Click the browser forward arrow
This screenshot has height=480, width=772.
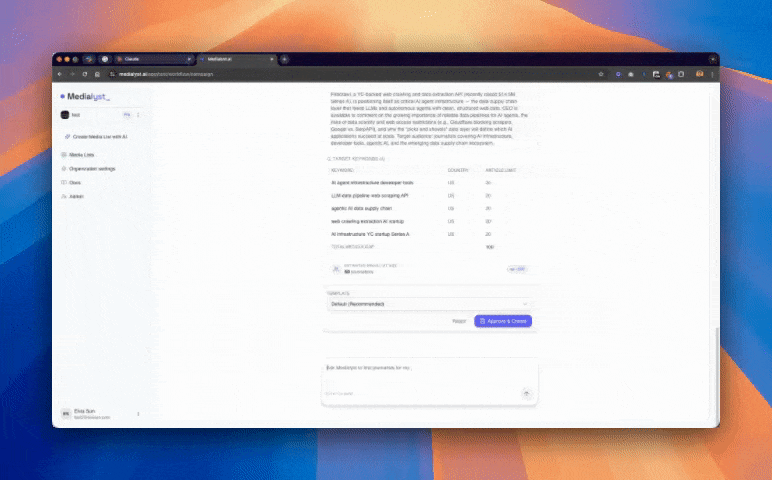tap(72, 74)
